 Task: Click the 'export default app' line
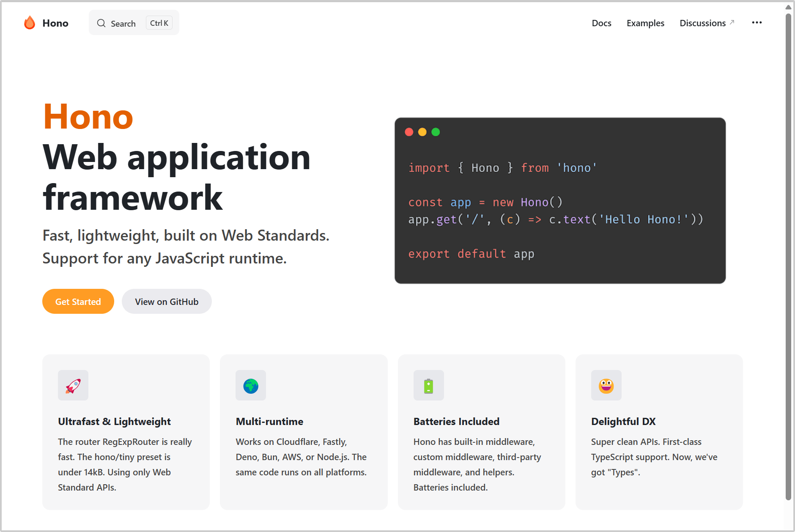[x=471, y=254]
